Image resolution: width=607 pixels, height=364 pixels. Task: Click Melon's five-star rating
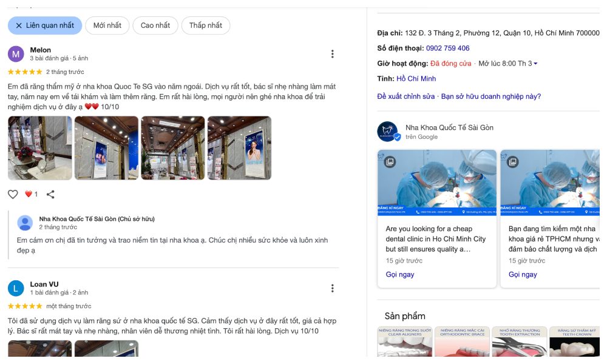[x=25, y=72]
